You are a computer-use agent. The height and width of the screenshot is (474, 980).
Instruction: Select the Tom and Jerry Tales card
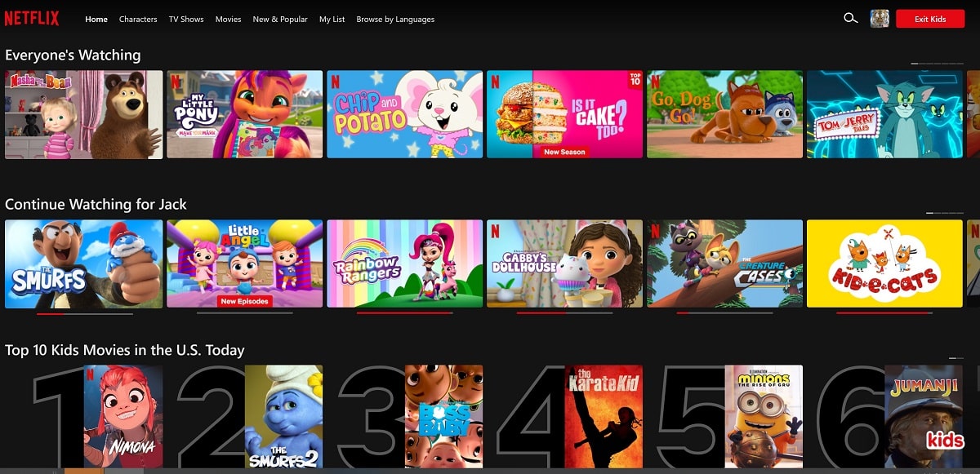[884, 114]
